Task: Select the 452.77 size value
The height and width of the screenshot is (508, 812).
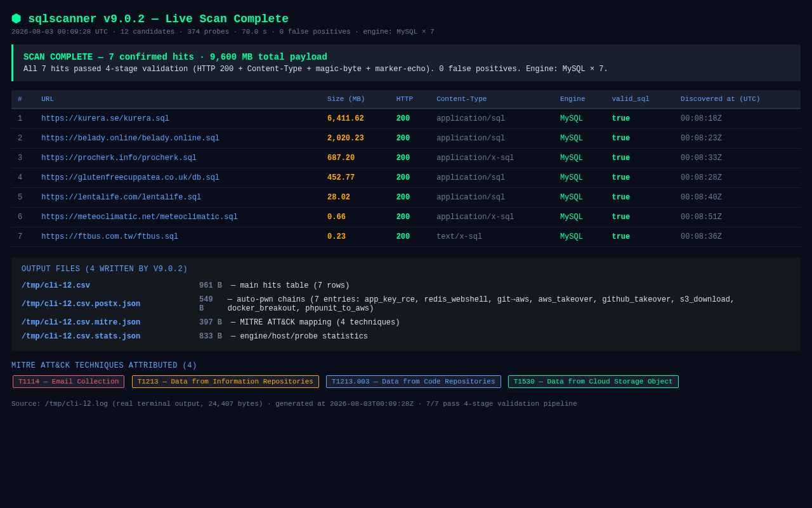Action: [341, 178]
